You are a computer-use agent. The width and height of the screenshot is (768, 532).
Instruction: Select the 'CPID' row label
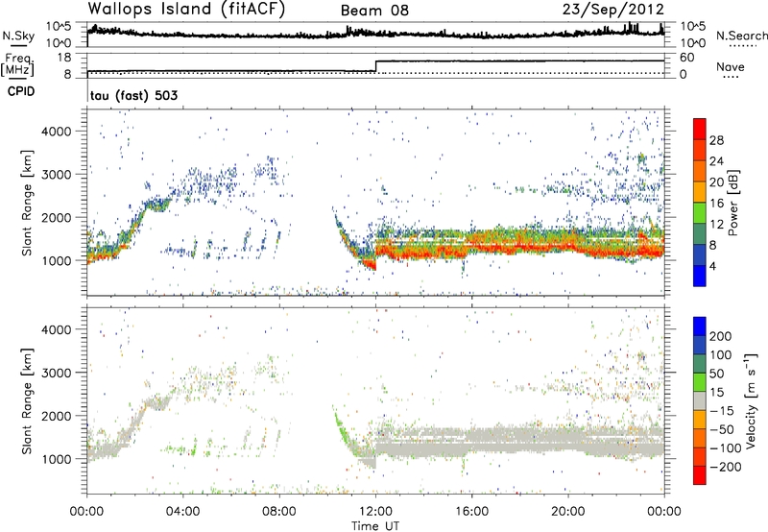tap(21, 91)
